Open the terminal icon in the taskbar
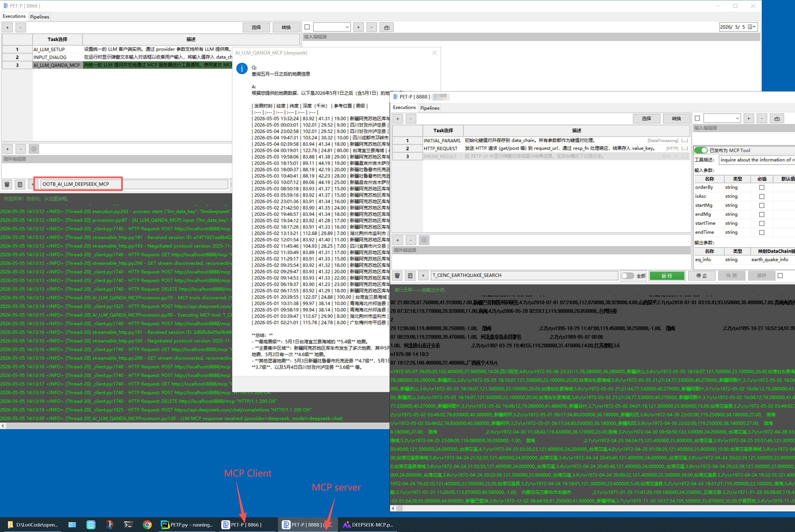795x532 pixels. point(128,525)
